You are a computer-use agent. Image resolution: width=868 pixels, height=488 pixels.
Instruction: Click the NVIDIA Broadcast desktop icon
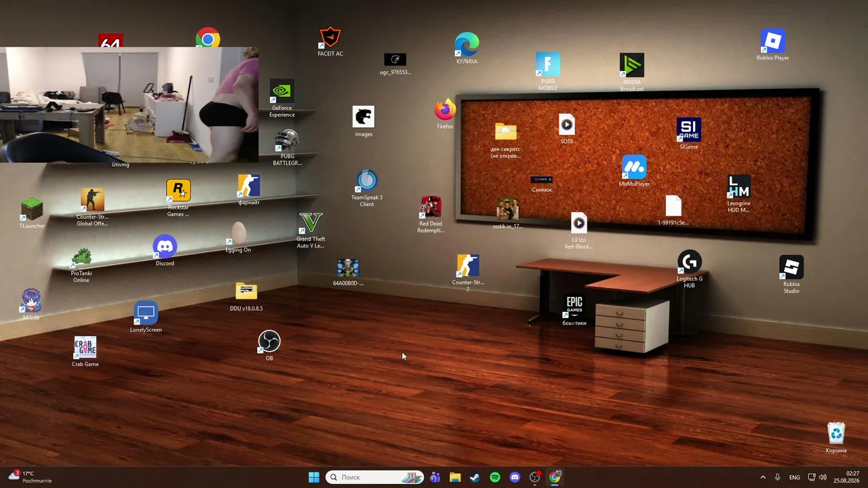pyautogui.click(x=632, y=73)
